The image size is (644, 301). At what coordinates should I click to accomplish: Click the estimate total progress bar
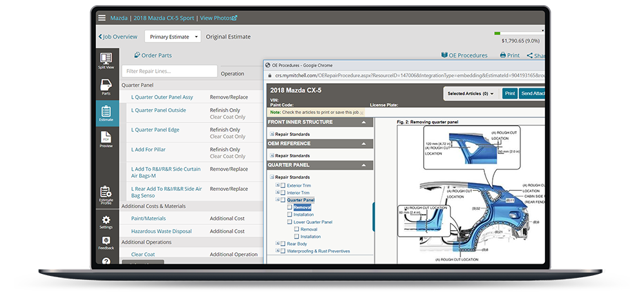[x=518, y=34]
